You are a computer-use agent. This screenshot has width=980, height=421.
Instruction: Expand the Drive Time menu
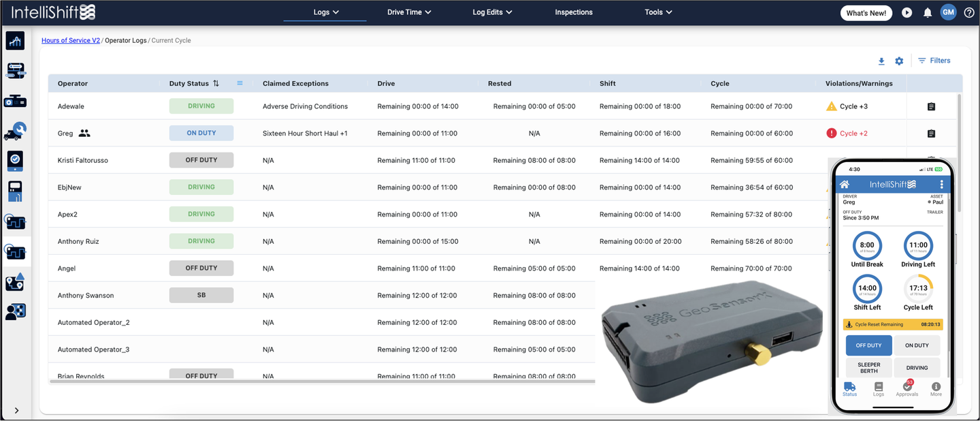(408, 12)
